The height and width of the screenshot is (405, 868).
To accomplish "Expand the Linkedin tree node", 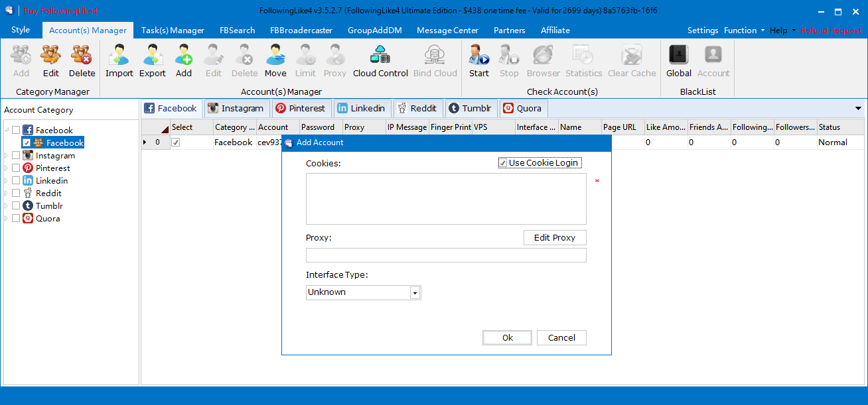I will (7, 181).
